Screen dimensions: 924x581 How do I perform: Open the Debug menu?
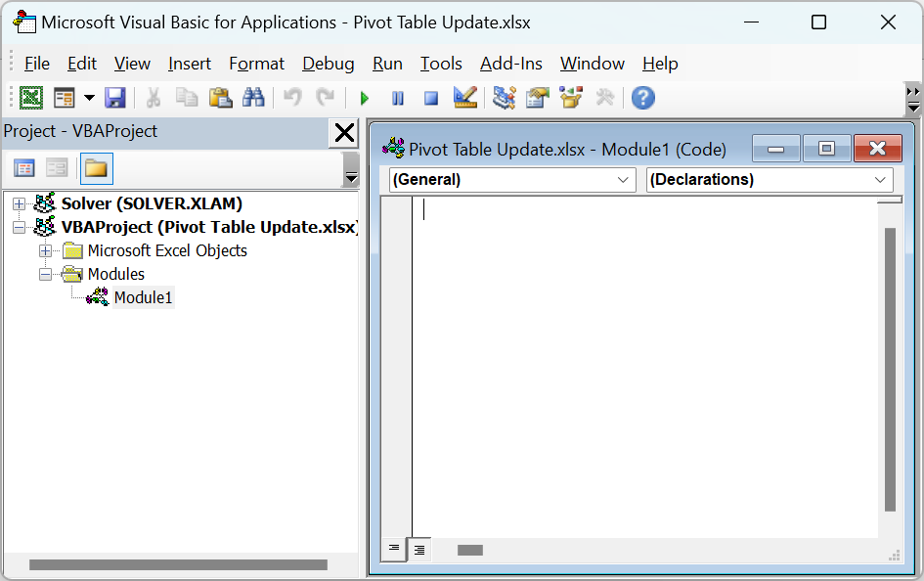[329, 64]
